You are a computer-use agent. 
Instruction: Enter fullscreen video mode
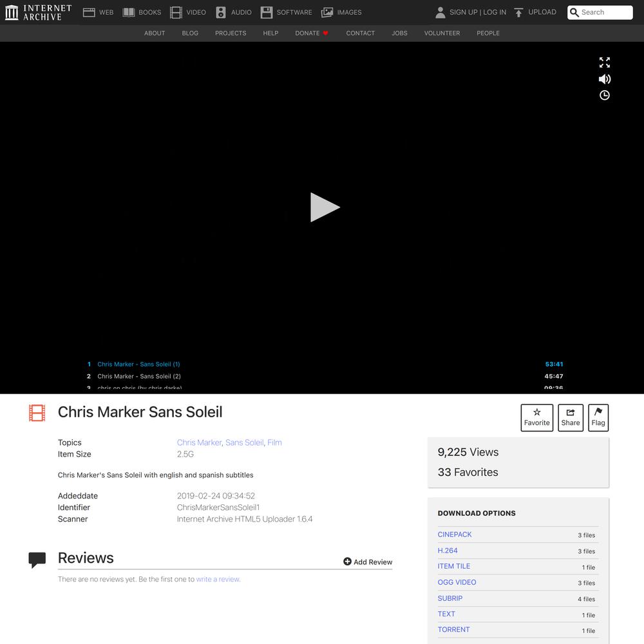click(x=604, y=62)
